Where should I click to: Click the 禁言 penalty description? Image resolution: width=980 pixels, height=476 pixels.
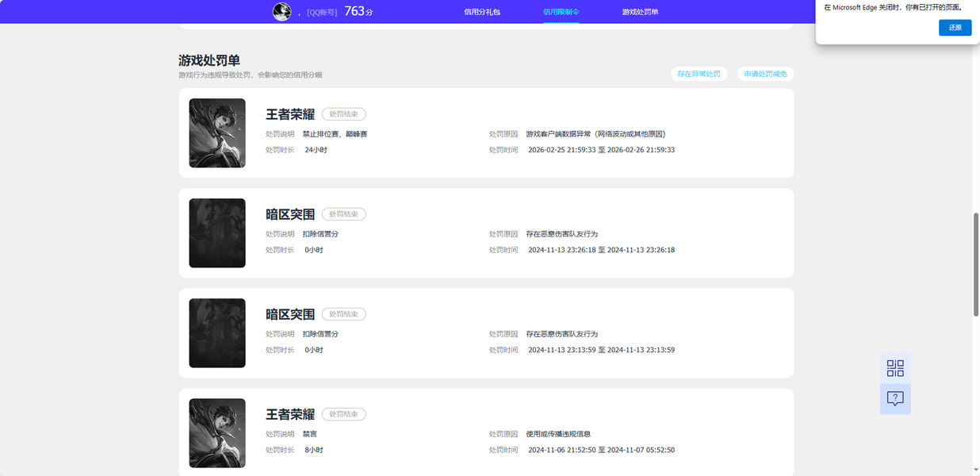(309, 434)
